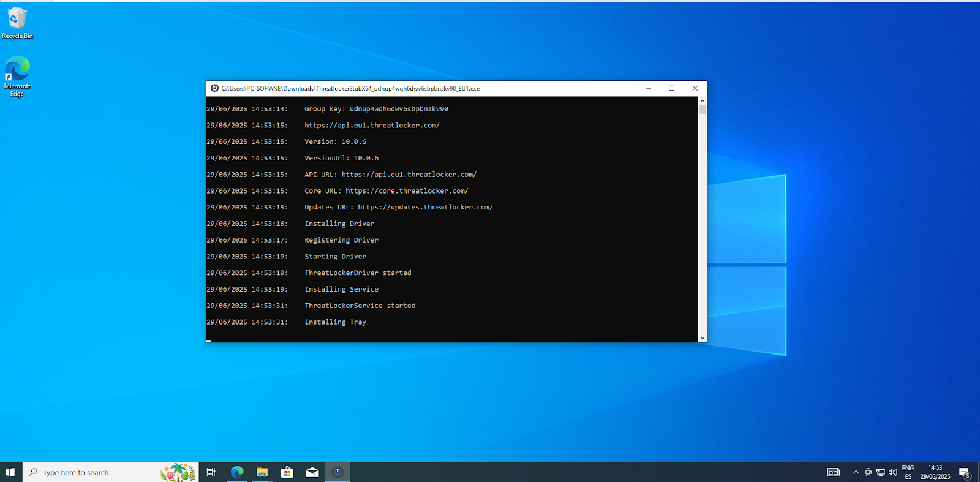Launch Microsoft Edge from the taskbar
Viewport: 980px width, 482px height.
(x=237, y=472)
